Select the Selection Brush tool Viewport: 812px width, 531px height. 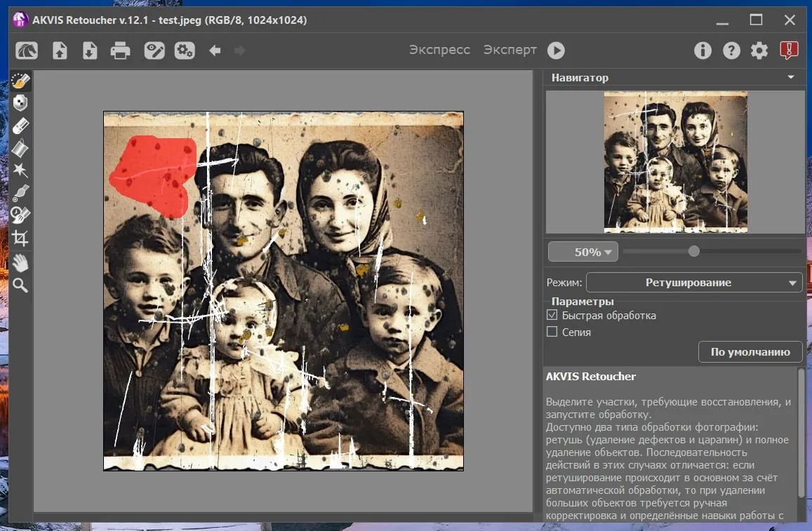tap(20, 81)
